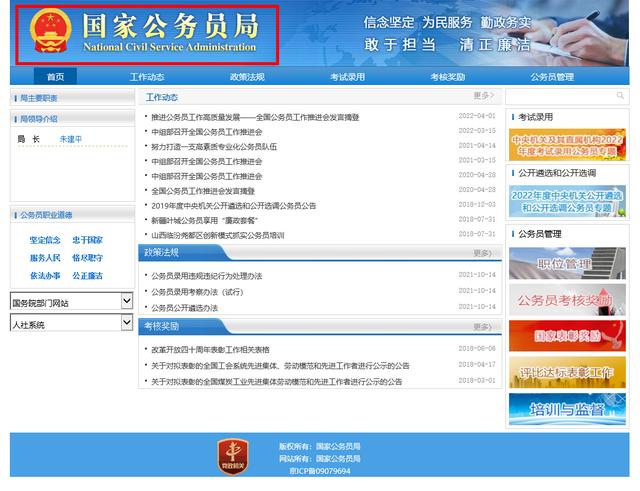Viewport: 640px width, 491px height.
Task: Click the 2022年度公开遴选和公开选调 banner
Action: (x=567, y=201)
